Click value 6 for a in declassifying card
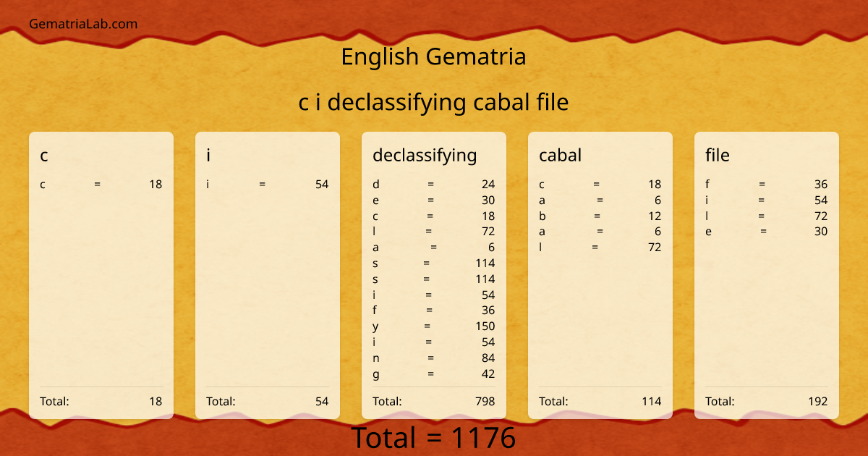The height and width of the screenshot is (456, 868). tap(492, 248)
